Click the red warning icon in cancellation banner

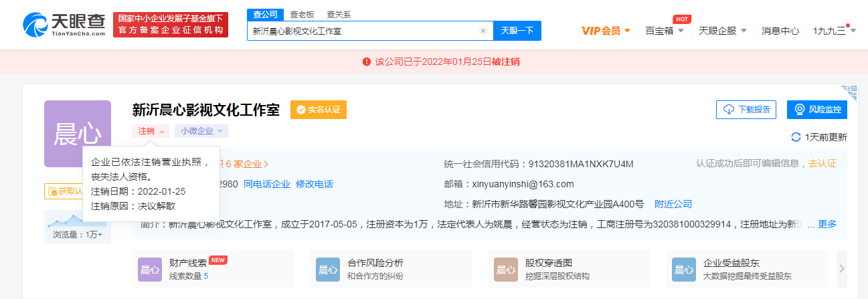coord(367,62)
